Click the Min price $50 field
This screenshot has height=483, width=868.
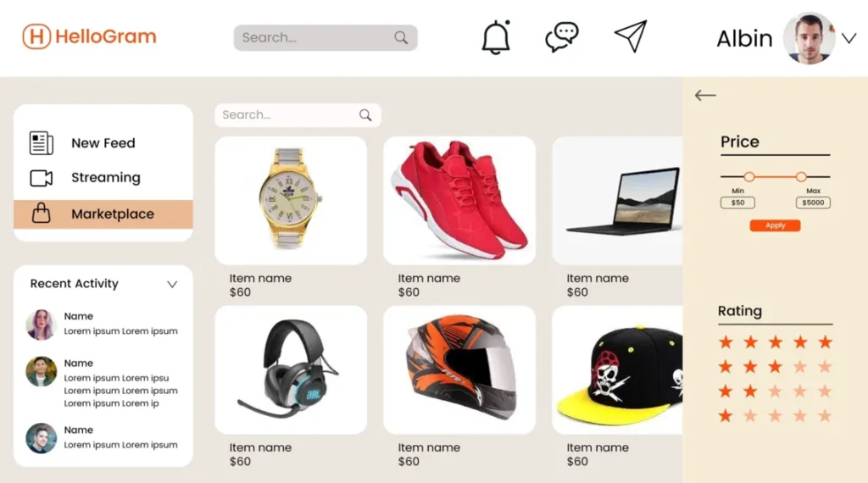pos(737,203)
